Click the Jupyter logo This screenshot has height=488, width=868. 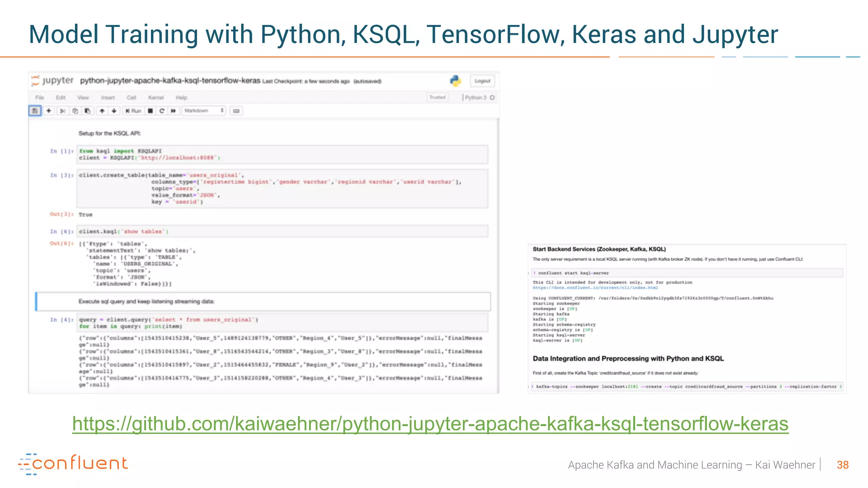(53, 80)
